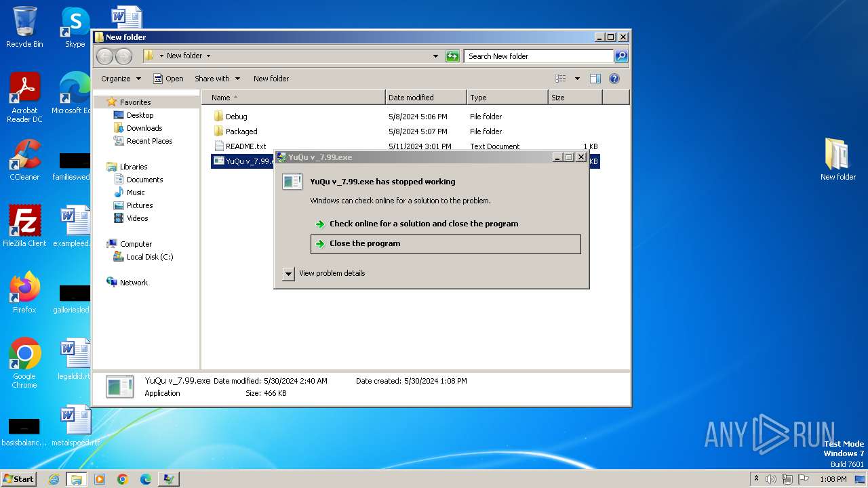Sort by the Type column header
The height and width of the screenshot is (488, 868).
(507, 98)
